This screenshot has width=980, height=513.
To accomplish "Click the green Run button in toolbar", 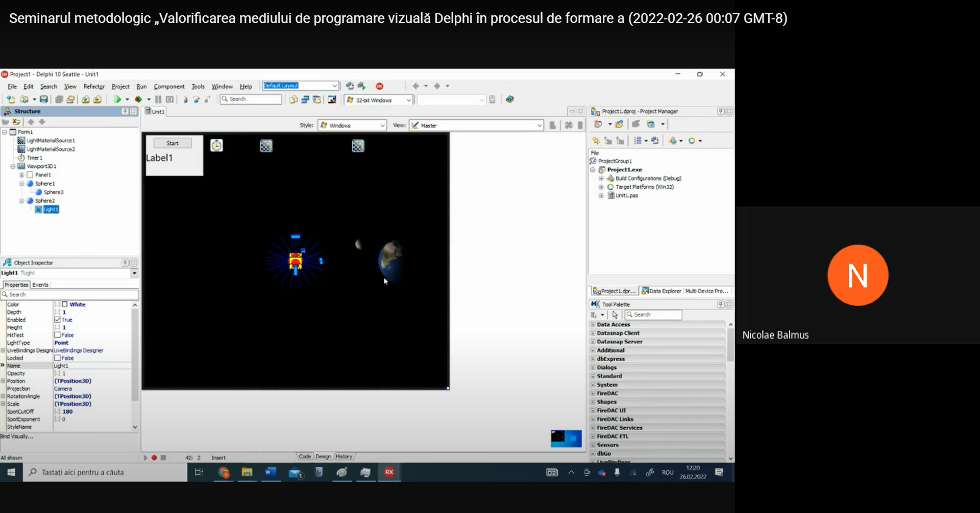I will [x=117, y=99].
